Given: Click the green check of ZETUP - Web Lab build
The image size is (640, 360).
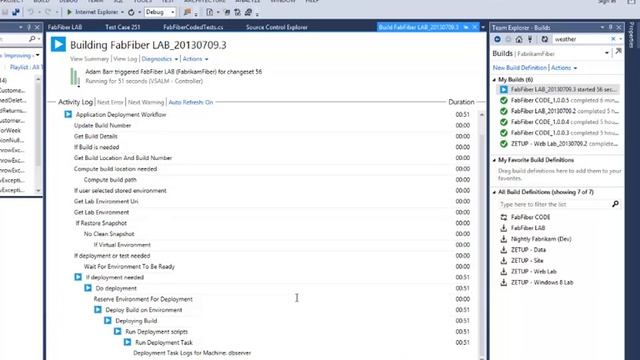Looking at the screenshot, I should click(504, 144).
